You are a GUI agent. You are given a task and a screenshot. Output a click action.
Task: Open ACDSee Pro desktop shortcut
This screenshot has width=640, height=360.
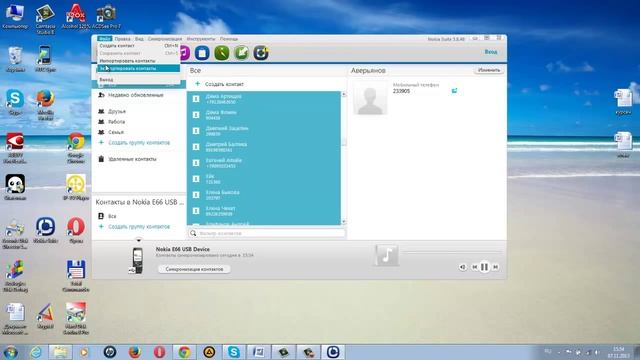coord(106,16)
